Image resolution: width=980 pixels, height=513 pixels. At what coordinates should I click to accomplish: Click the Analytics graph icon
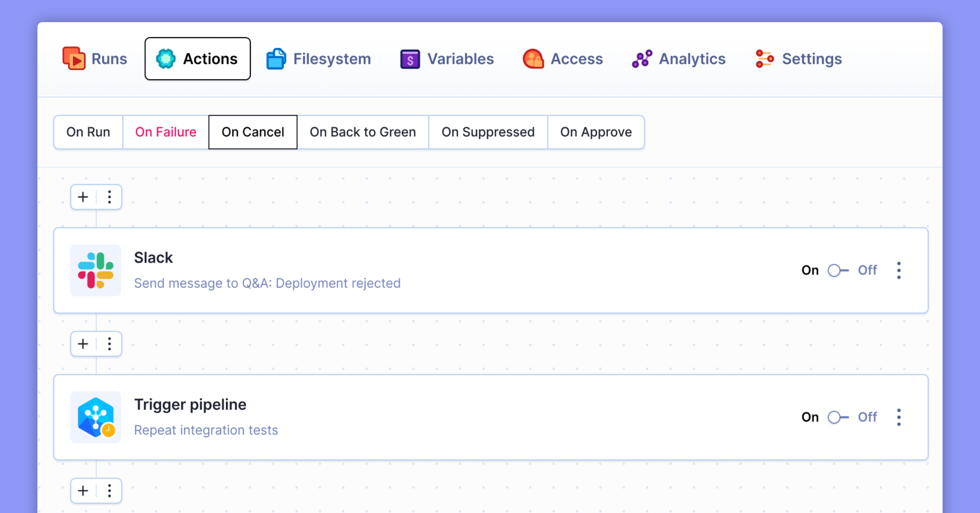click(642, 59)
